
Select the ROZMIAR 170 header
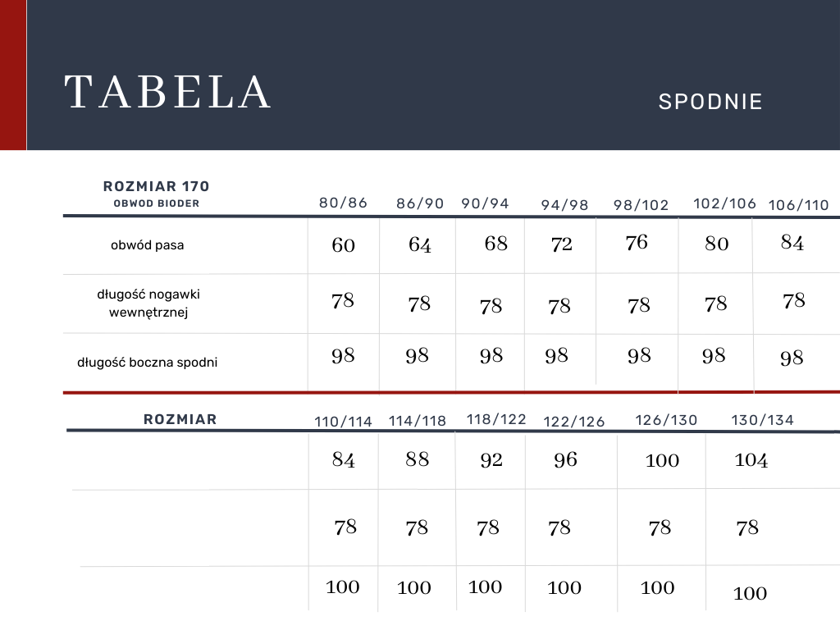pyautogui.click(x=156, y=187)
